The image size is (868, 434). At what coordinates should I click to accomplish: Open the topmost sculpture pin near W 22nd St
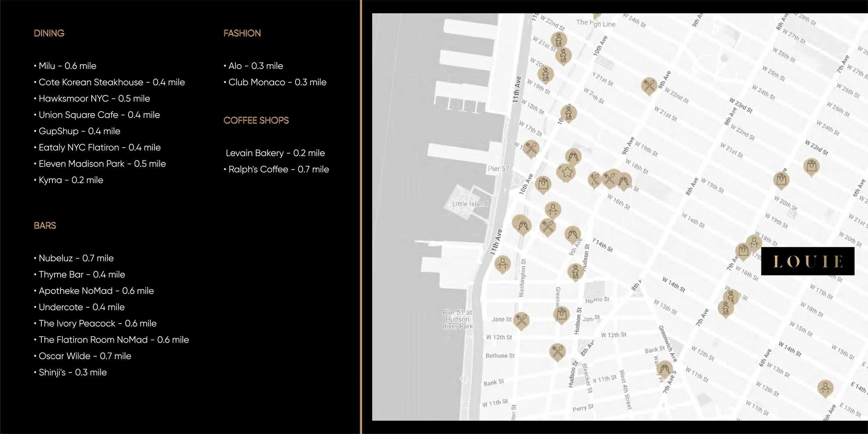click(x=559, y=40)
